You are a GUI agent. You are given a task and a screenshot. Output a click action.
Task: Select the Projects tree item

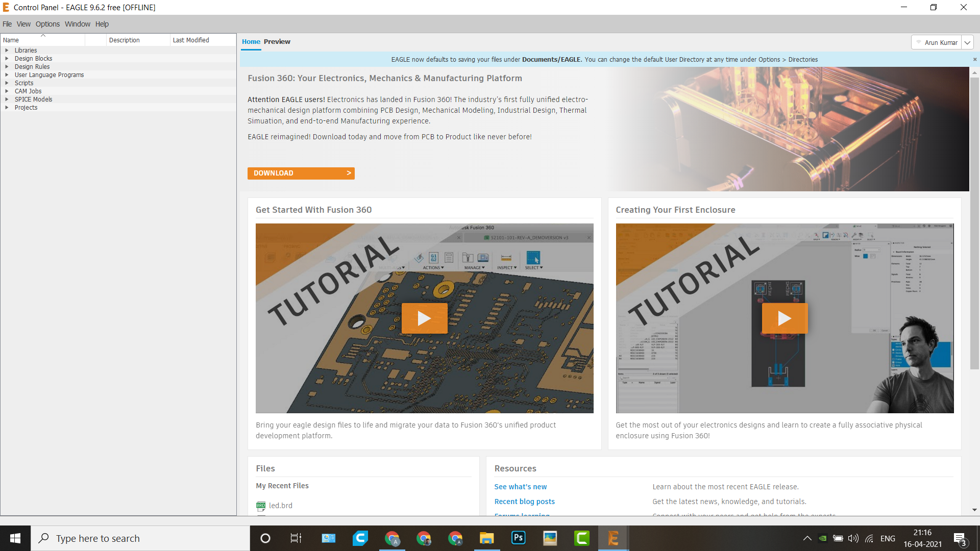[26, 108]
